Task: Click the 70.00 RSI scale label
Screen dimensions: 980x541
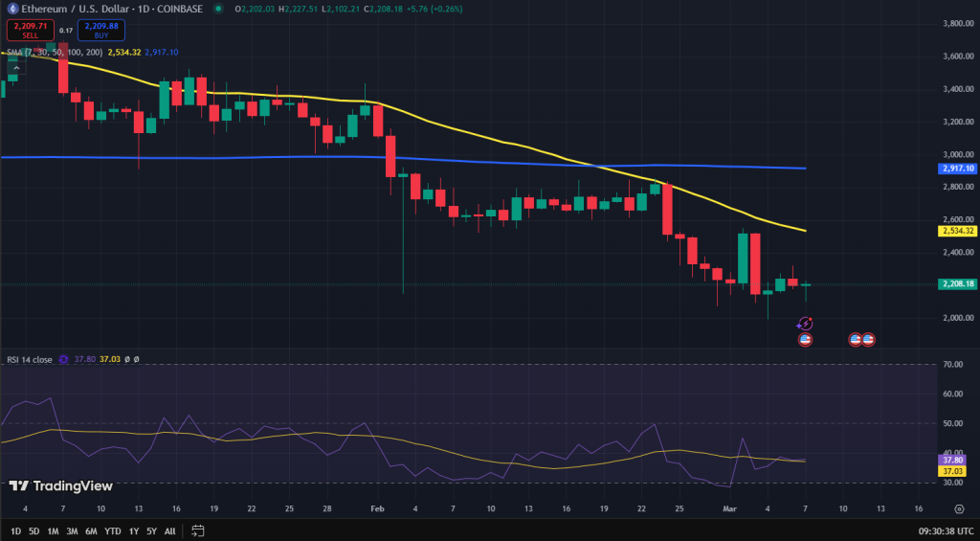Action: coord(952,363)
